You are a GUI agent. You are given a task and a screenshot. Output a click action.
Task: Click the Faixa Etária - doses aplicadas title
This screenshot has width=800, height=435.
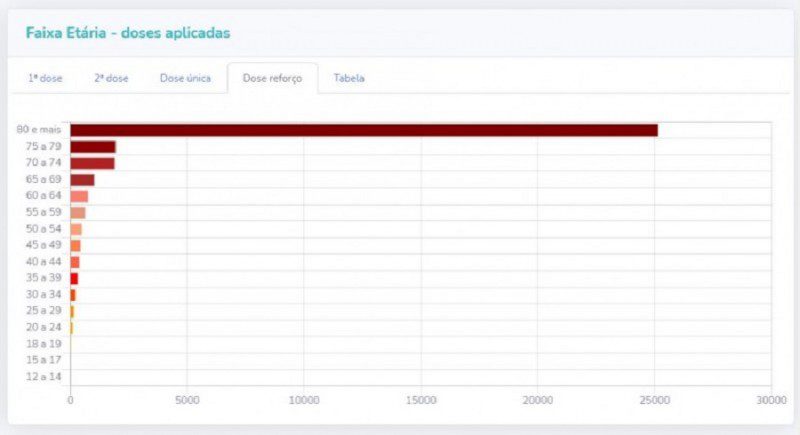pyautogui.click(x=127, y=33)
